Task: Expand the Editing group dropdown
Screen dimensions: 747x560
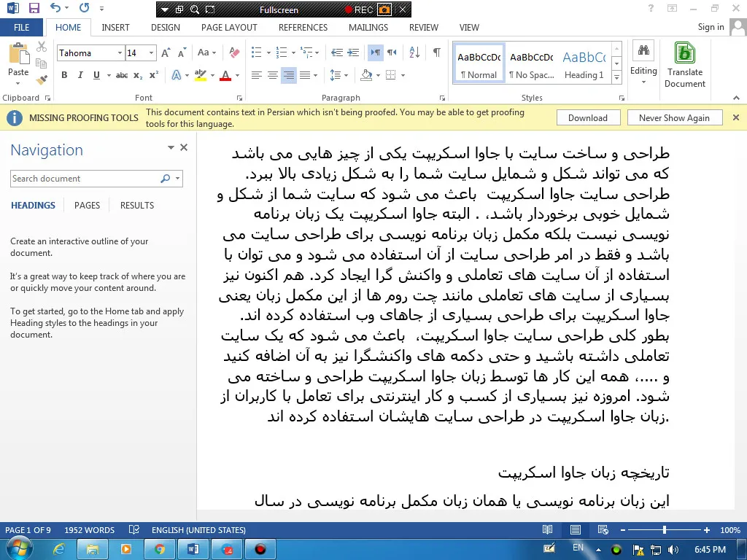Action: click(643, 82)
